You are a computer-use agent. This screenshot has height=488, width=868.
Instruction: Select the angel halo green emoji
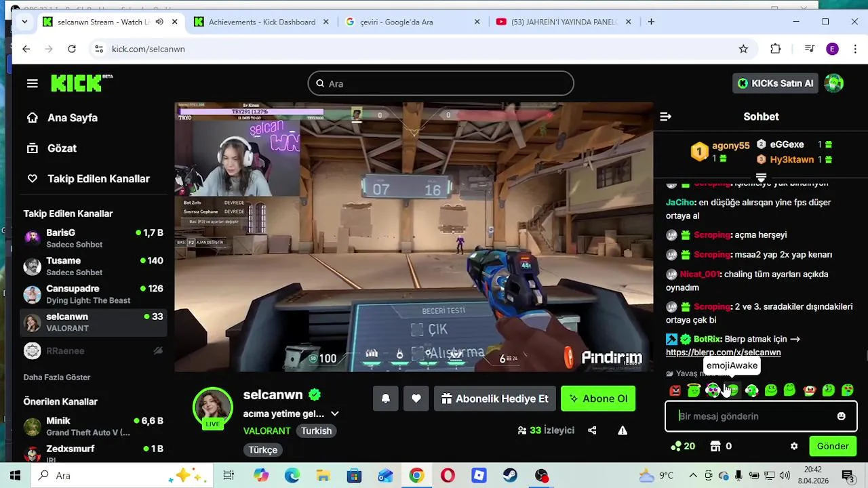click(x=694, y=390)
